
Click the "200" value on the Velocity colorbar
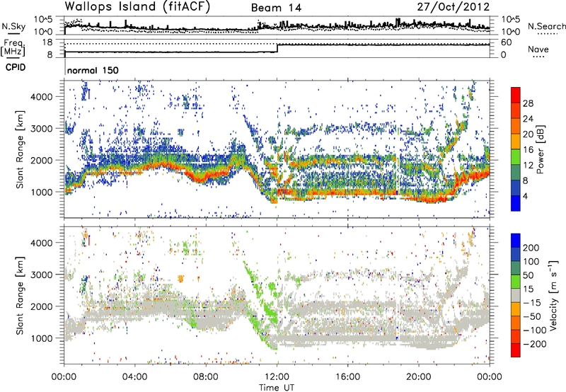[531, 248]
